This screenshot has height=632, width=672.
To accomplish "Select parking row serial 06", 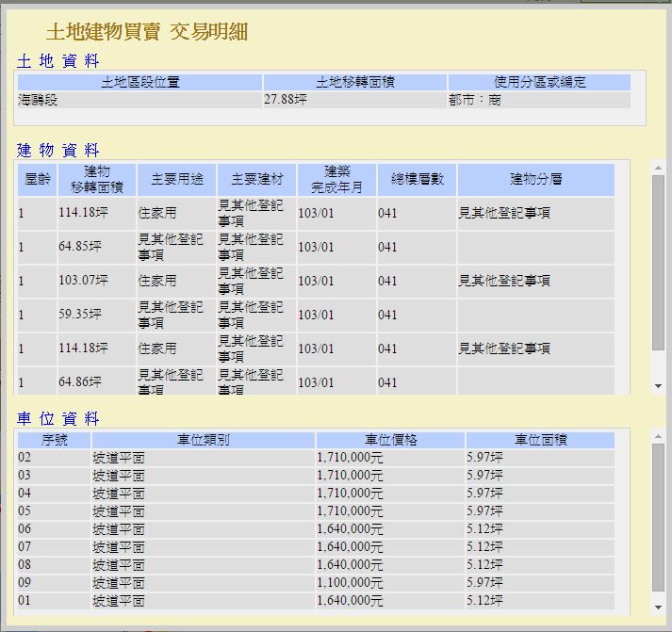I will (317, 529).
